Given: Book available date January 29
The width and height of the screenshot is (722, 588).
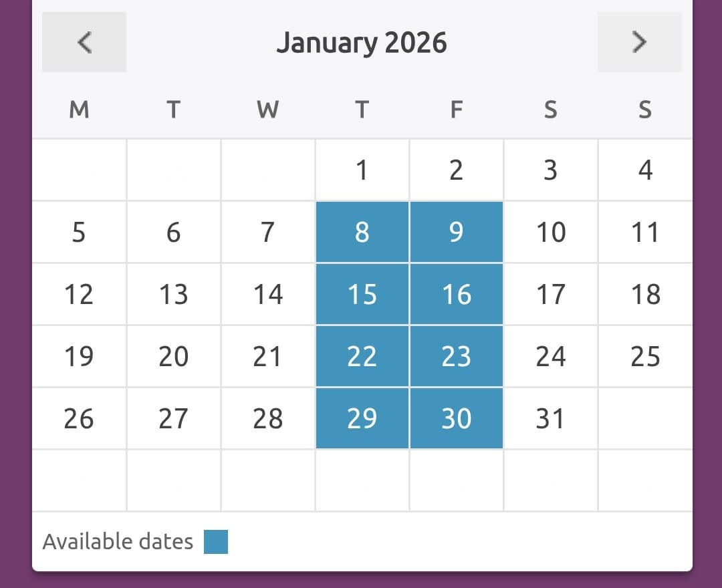Looking at the screenshot, I should coord(362,418).
